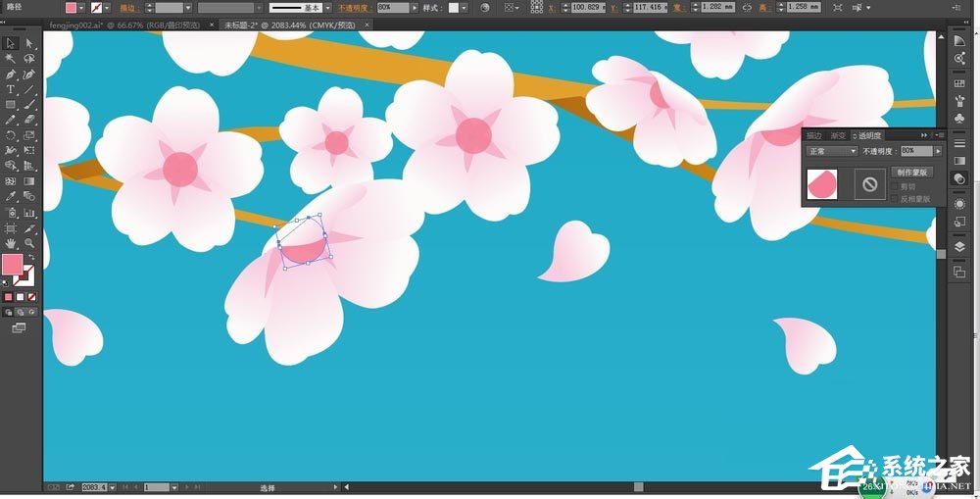Click the X position input field
The image size is (980, 499).
click(589, 8)
